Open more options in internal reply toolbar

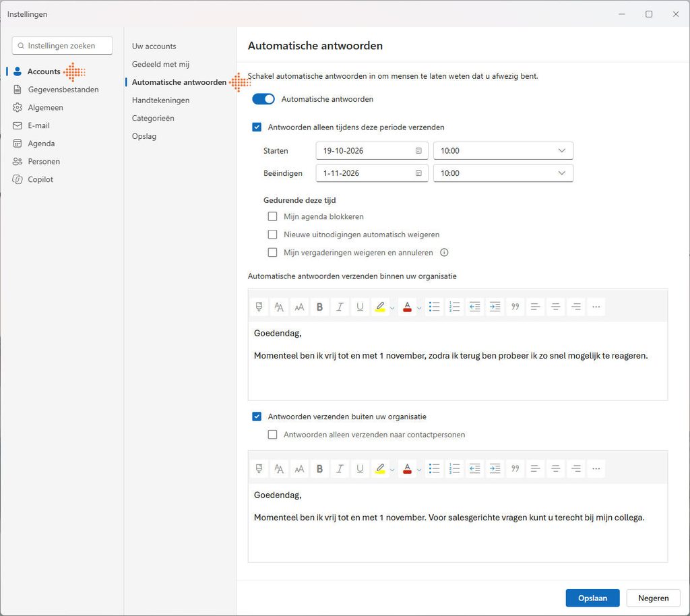coord(596,307)
